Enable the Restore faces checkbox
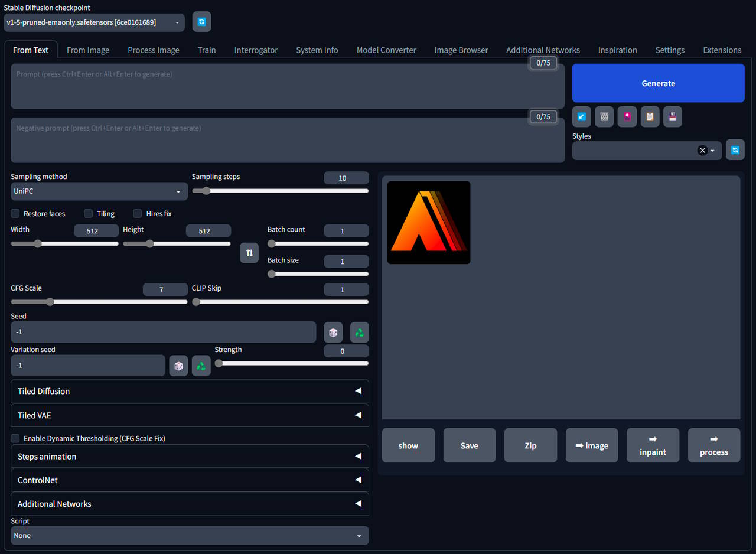The height and width of the screenshot is (554, 756). [x=15, y=214]
